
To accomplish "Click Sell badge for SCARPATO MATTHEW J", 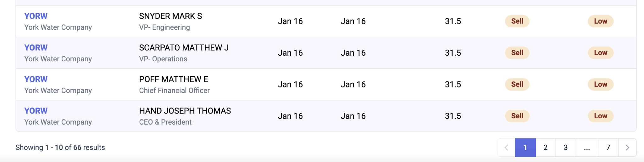I will coord(517,53).
